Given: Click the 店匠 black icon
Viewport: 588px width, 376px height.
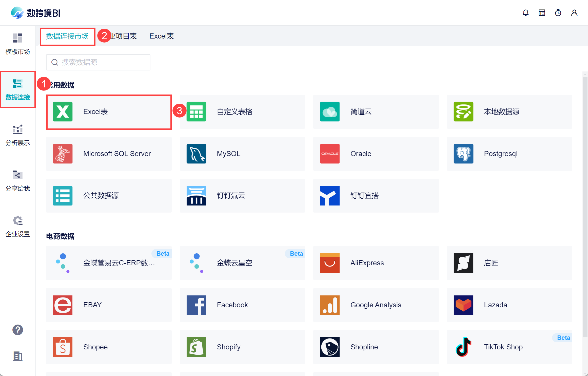Looking at the screenshot, I should [x=463, y=263].
